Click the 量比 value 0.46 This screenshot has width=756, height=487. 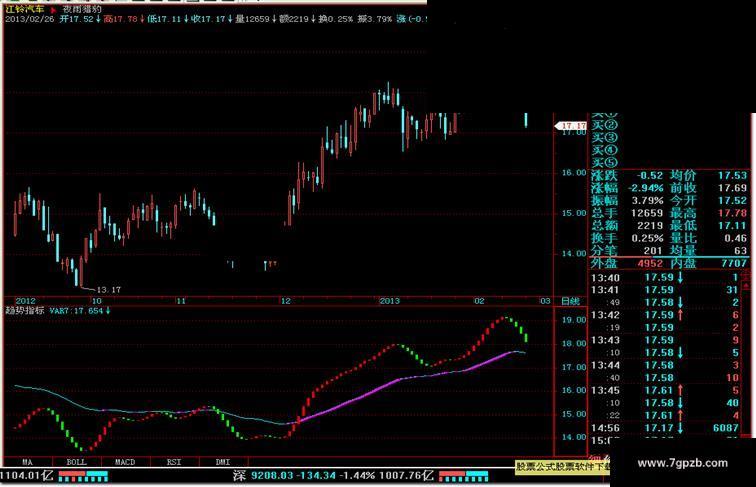[735, 238]
